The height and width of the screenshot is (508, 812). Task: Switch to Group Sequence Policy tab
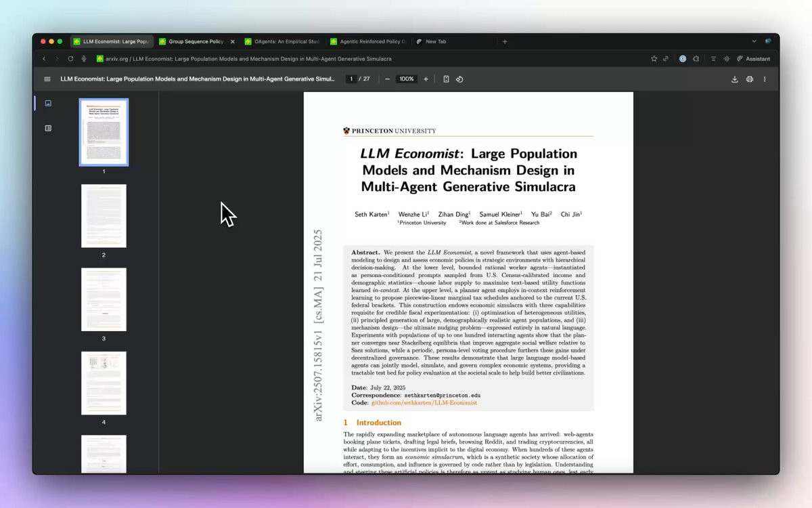pos(196,41)
